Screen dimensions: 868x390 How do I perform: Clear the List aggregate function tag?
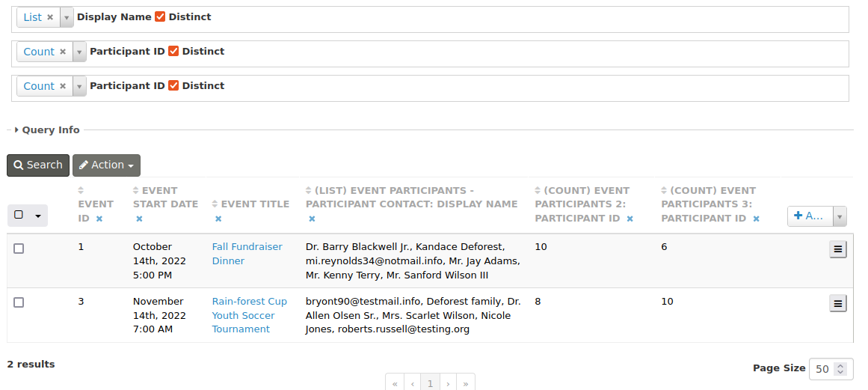pos(50,17)
